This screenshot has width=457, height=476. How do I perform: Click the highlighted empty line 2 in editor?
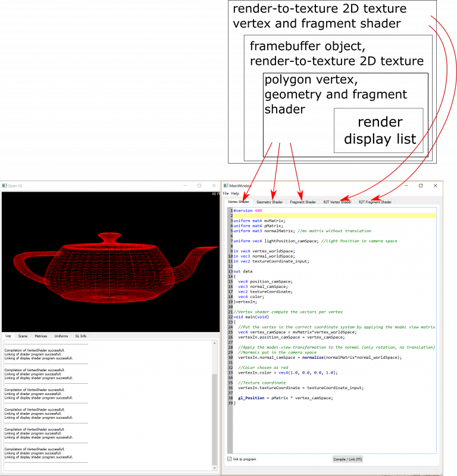click(x=333, y=215)
